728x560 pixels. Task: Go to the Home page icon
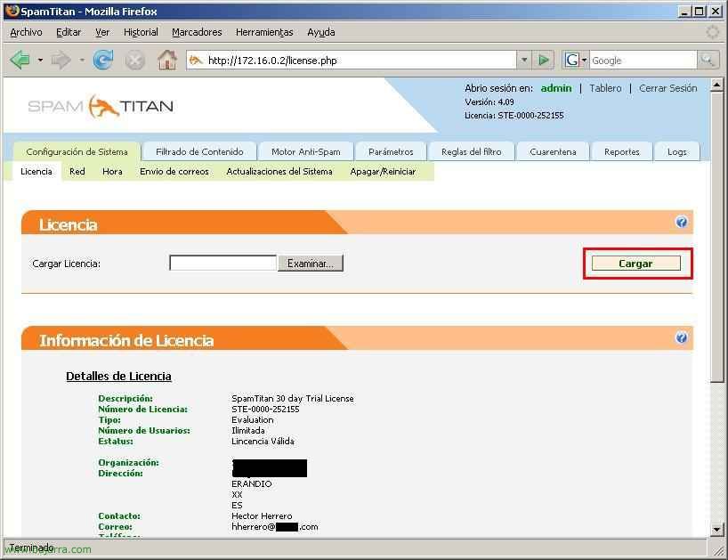point(167,60)
